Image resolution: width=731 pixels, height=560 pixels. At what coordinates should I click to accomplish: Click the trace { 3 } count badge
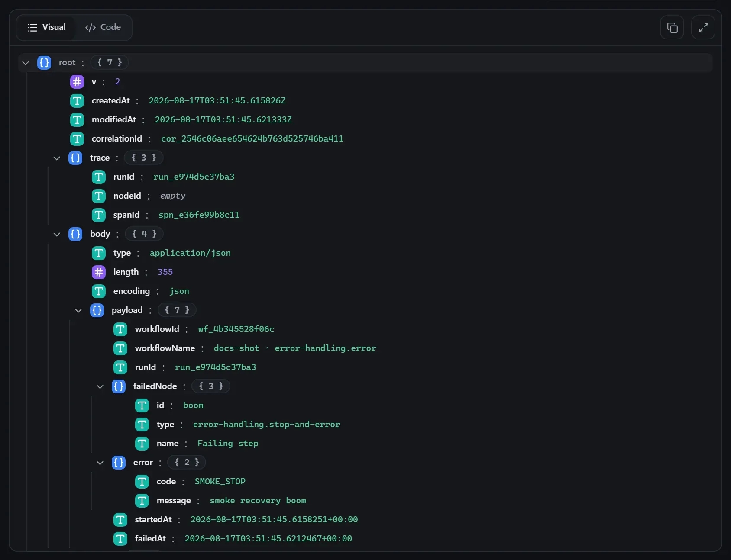(x=144, y=158)
